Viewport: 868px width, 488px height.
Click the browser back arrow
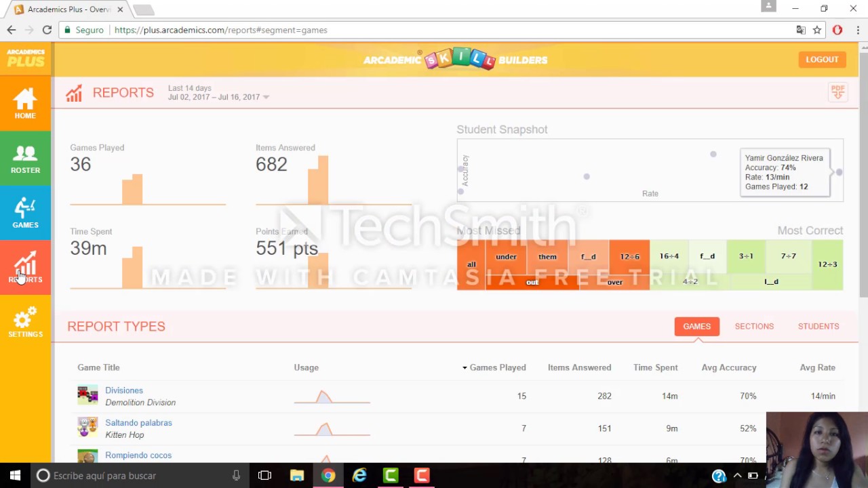pos(12,30)
